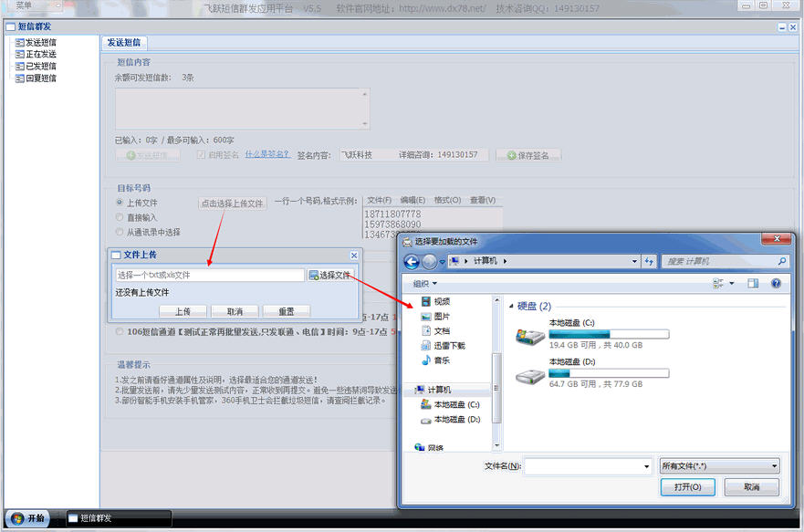Click 保存签名 button
804x532 pixels.
[x=528, y=155]
